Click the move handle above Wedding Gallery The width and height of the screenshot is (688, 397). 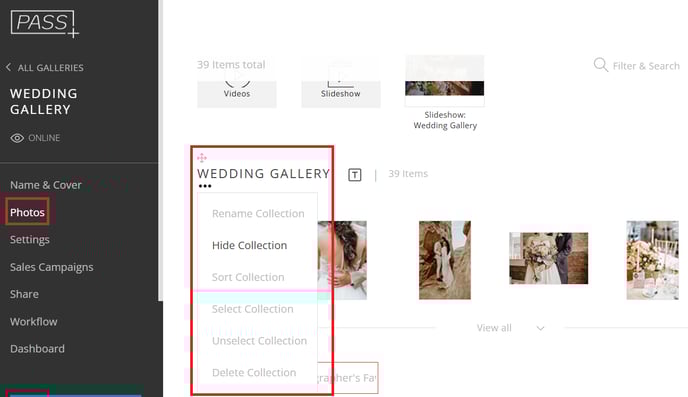point(202,157)
